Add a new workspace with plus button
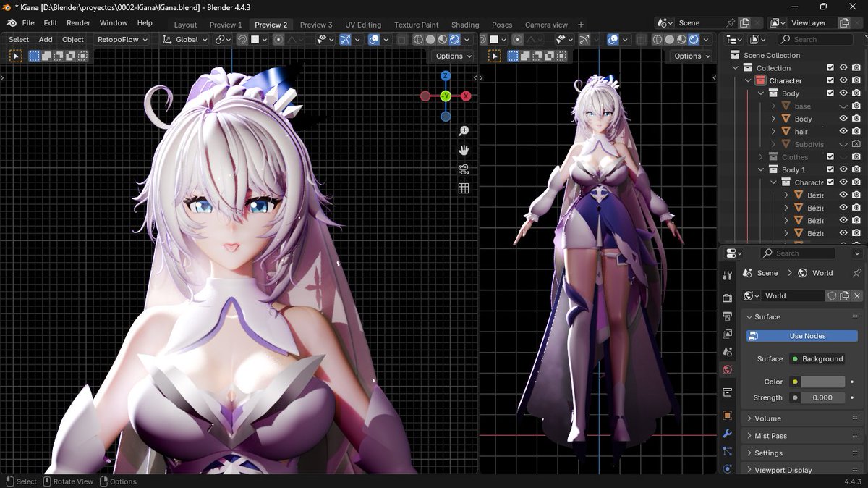The height and width of the screenshot is (488, 868). pos(581,25)
